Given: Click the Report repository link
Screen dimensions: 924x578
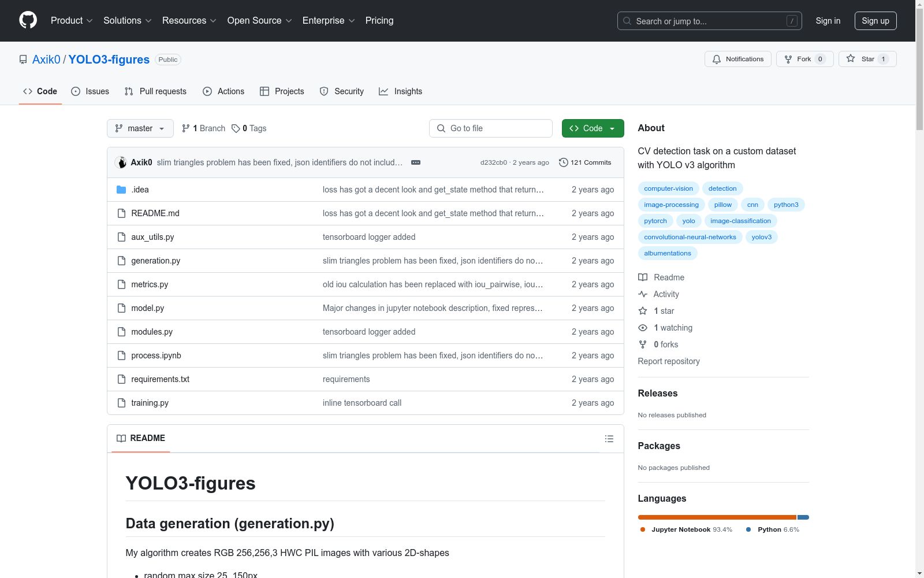Looking at the screenshot, I should [x=669, y=361].
